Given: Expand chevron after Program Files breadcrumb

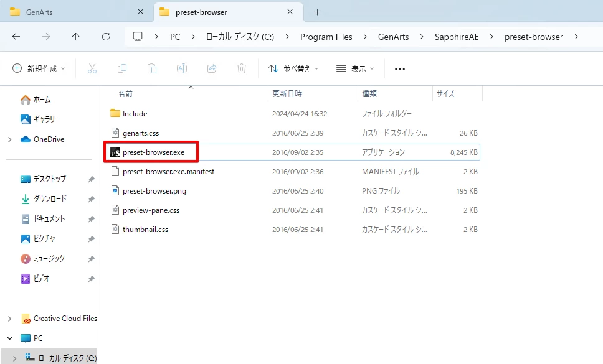Looking at the screenshot, I should coord(365,37).
